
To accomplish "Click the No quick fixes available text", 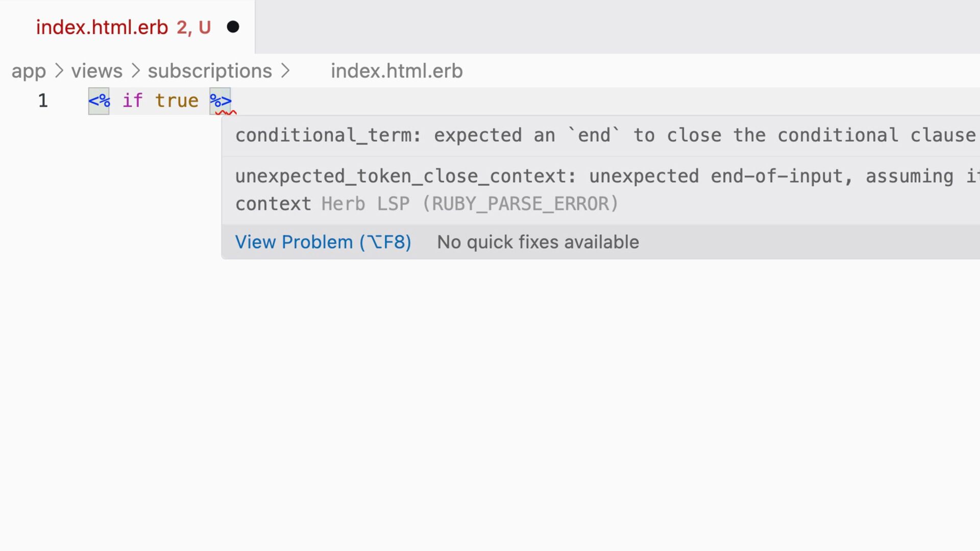I will (x=538, y=242).
